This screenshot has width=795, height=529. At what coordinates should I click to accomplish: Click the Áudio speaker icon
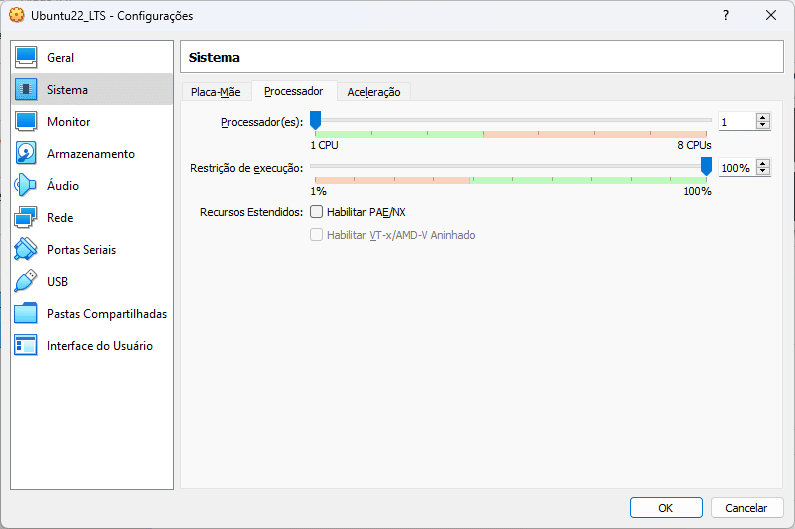(x=26, y=186)
